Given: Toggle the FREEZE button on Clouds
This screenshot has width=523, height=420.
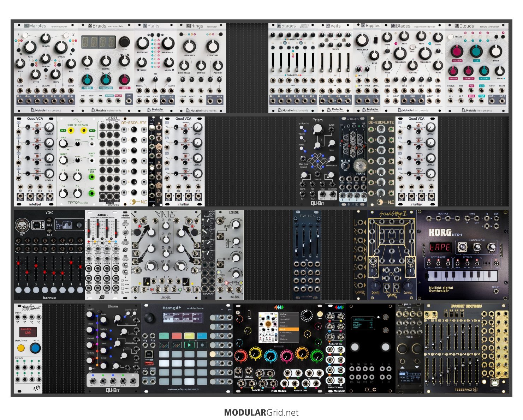Looking at the screenshot, I should pyautogui.click(x=451, y=37).
